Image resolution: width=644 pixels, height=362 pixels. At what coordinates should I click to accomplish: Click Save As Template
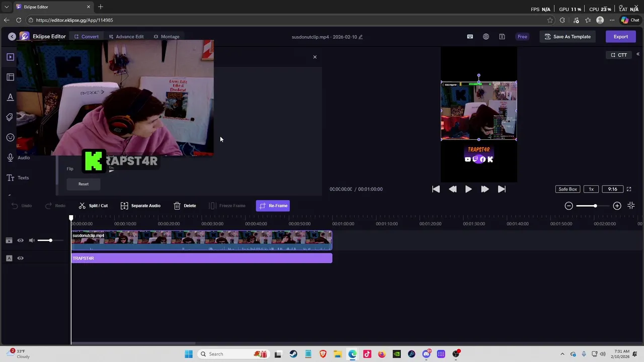pyautogui.click(x=568, y=36)
